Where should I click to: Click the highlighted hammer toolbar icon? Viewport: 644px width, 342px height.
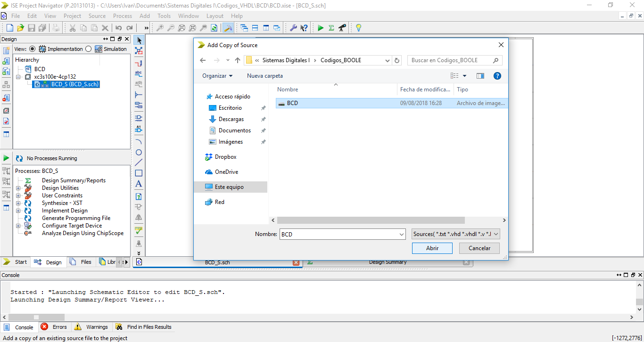click(x=228, y=28)
